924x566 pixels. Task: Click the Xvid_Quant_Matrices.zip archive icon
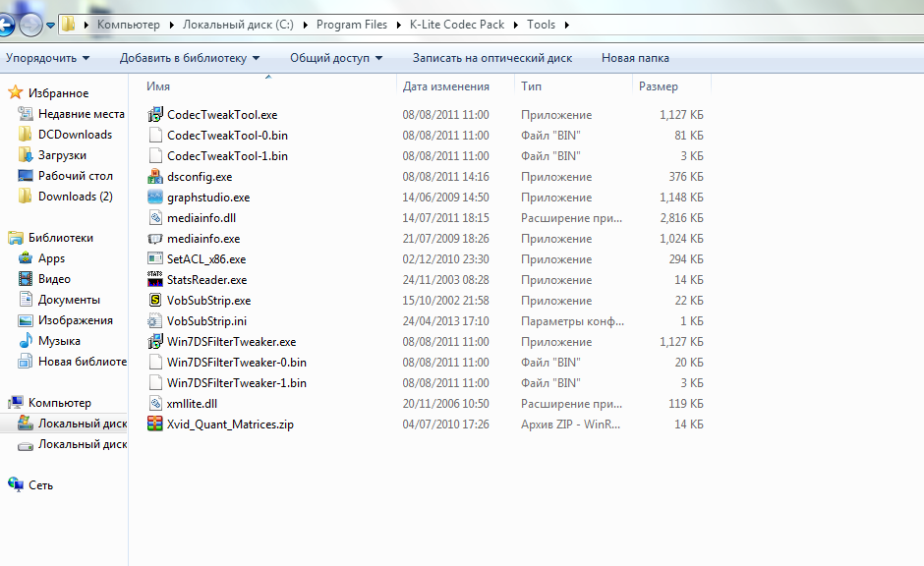154,424
